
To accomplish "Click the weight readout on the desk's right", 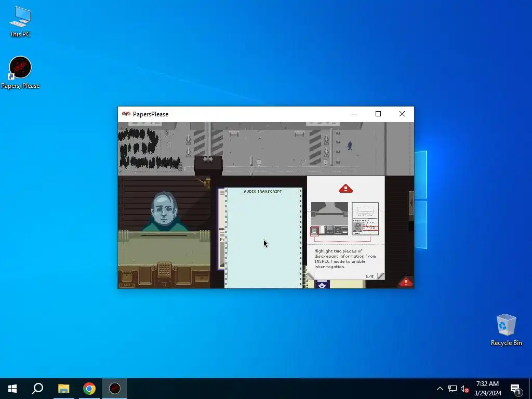I will point(203,278).
